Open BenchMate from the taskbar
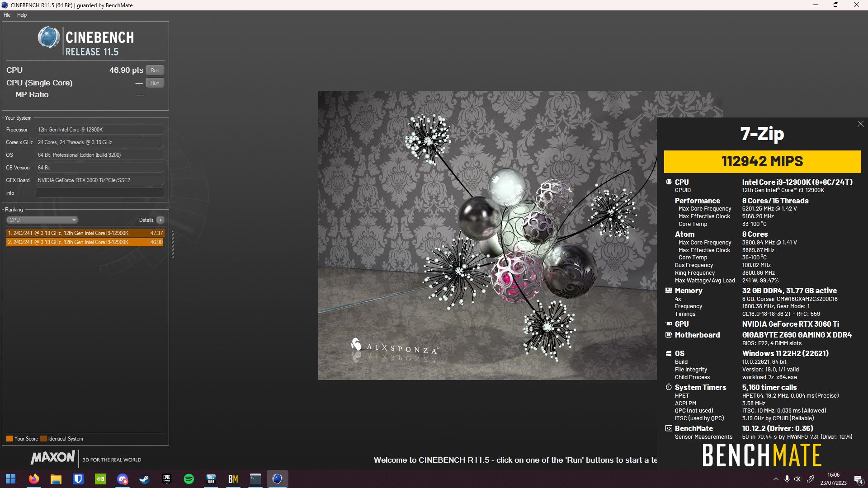The width and height of the screenshot is (868, 488). click(233, 479)
